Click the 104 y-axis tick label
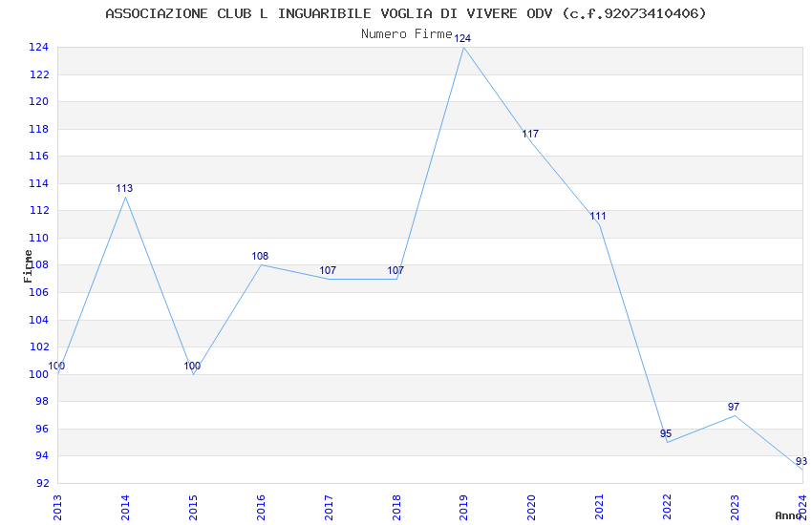This screenshot has height=525, width=812. pyautogui.click(x=39, y=320)
